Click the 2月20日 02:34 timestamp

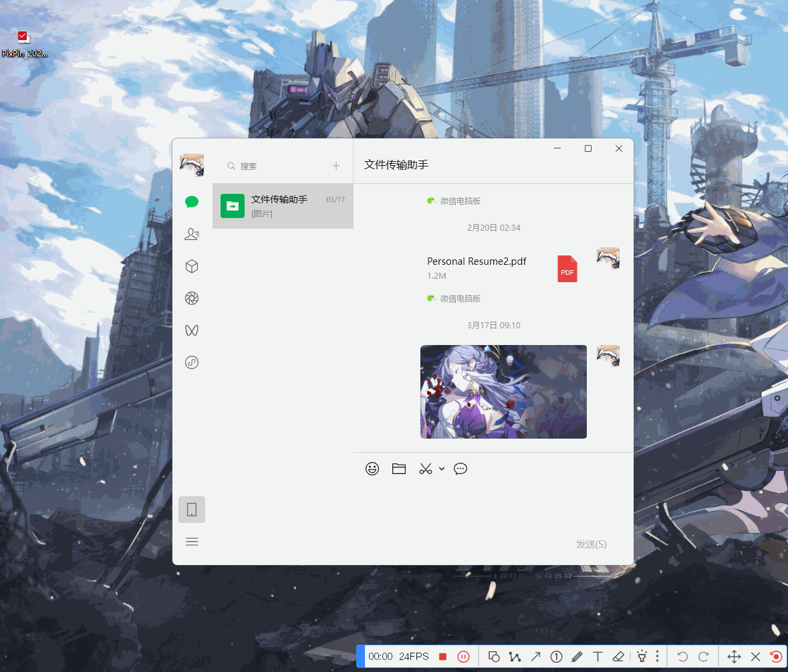(x=493, y=228)
